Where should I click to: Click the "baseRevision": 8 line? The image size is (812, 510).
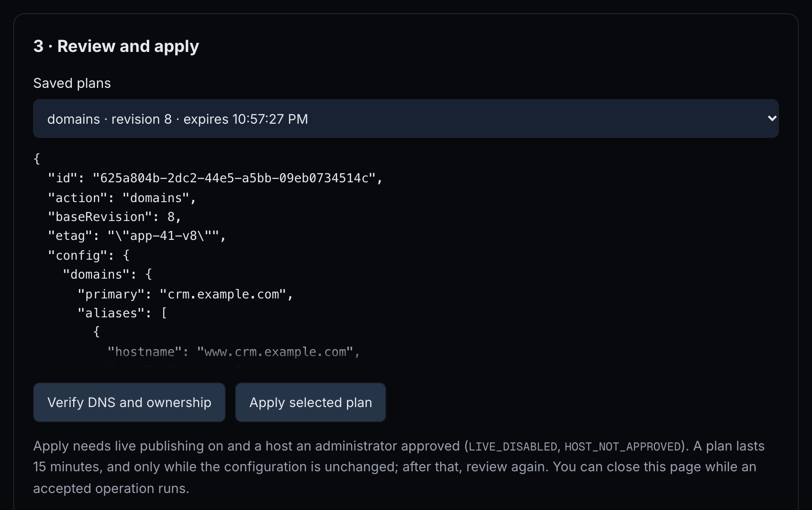[115, 217]
